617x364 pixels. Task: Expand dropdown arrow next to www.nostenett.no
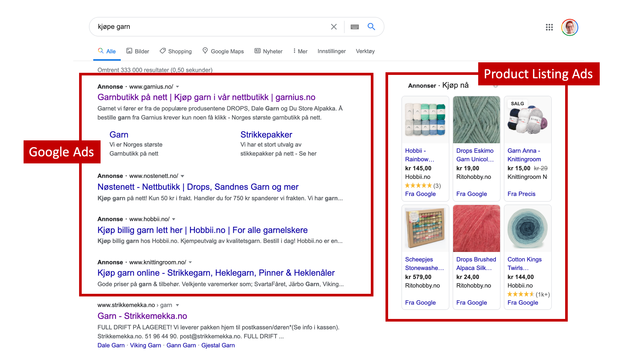(x=183, y=176)
